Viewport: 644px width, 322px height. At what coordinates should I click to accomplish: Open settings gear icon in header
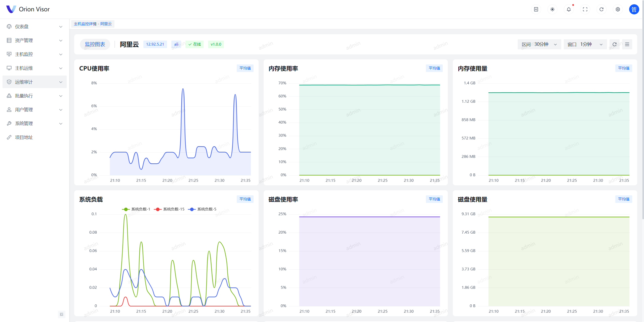pos(618,9)
